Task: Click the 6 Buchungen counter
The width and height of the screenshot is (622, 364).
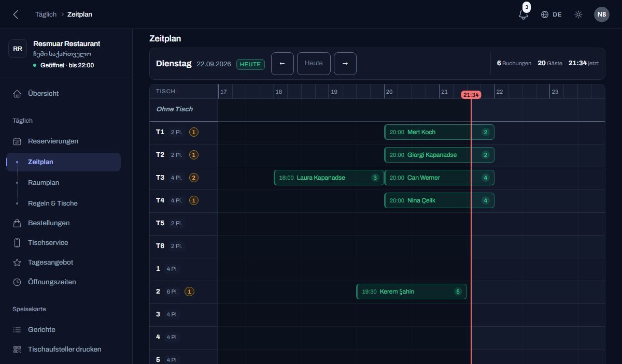Action: (x=514, y=63)
